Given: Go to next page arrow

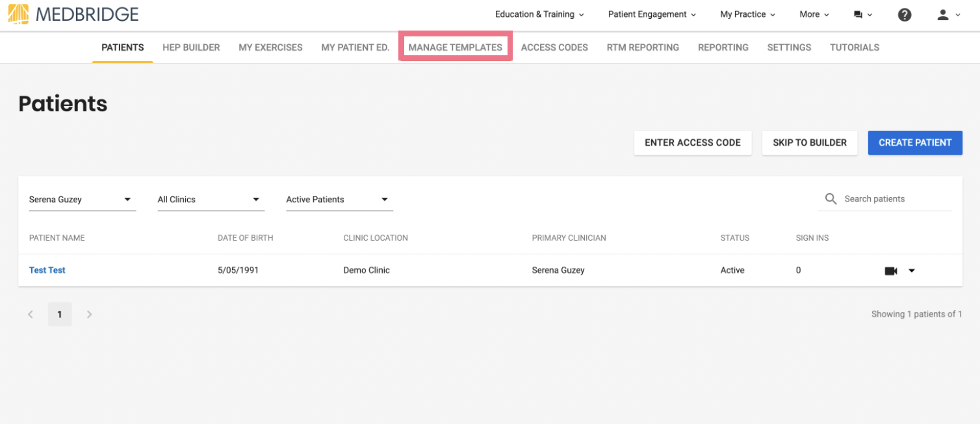Looking at the screenshot, I should pos(90,315).
